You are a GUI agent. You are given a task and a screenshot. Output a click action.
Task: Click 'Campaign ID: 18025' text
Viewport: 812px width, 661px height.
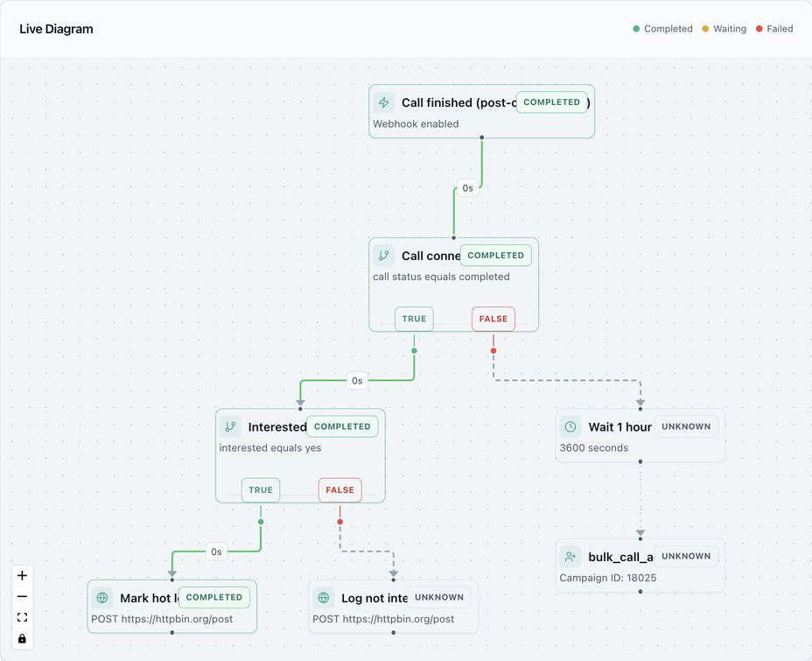608,578
